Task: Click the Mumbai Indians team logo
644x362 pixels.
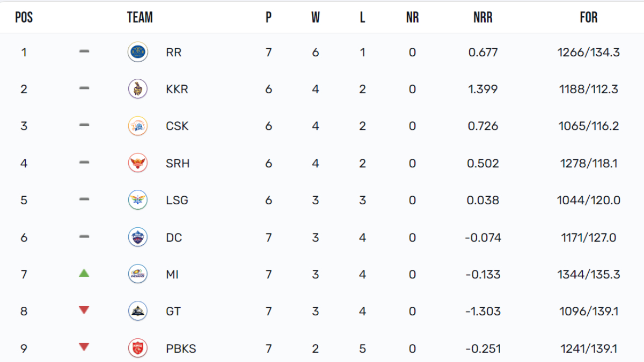Action: pos(138,274)
